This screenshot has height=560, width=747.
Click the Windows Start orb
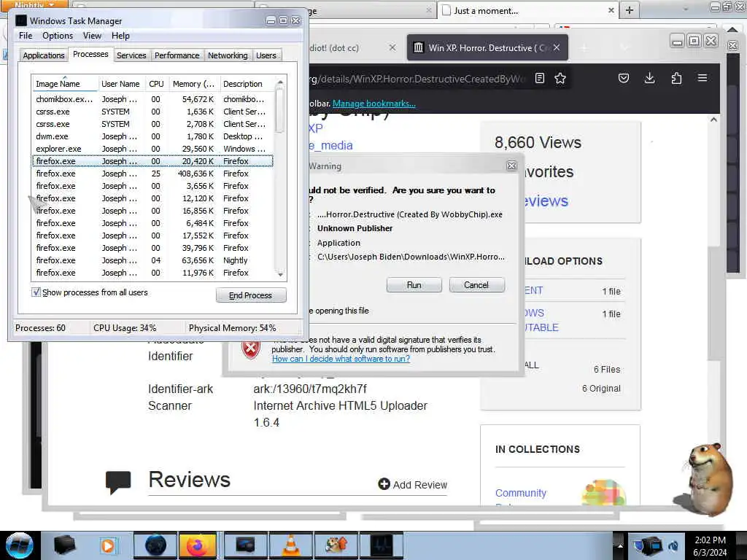tap(19, 545)
